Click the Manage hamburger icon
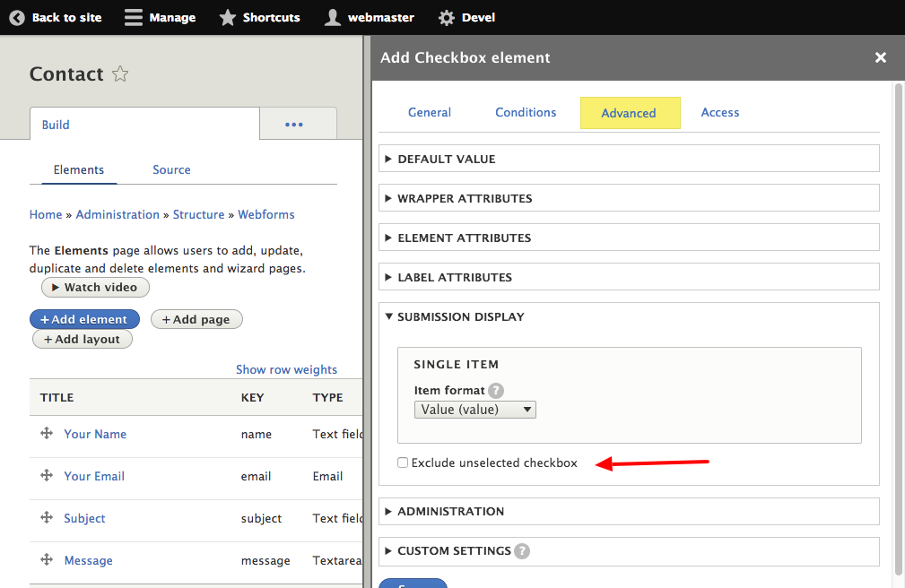This screenshot has width=905, height=588. (134, 18)
